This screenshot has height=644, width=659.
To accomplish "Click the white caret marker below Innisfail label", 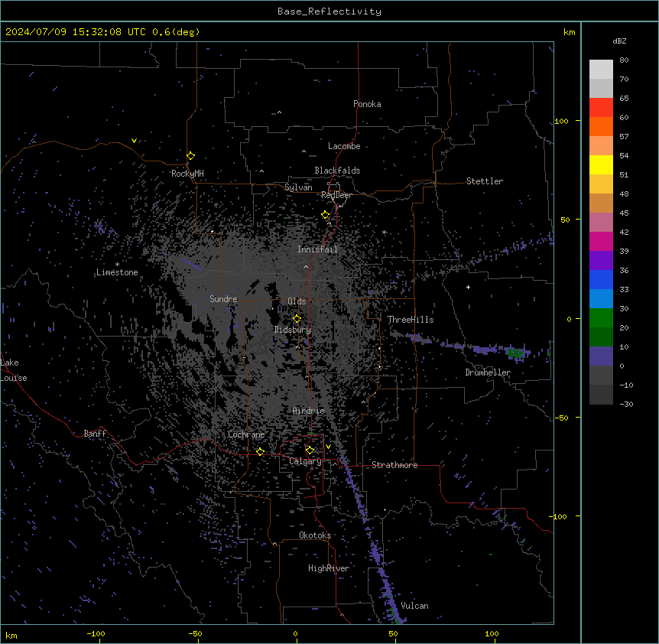I will pyautogui.click(x=306, y=266).
